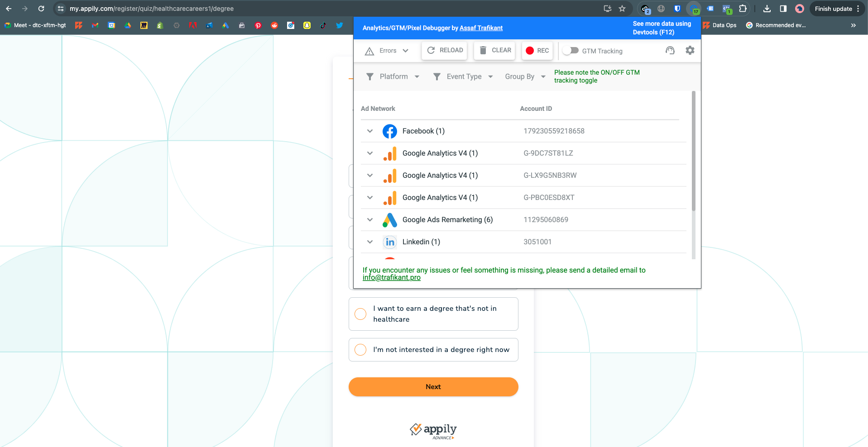Click the Google Ads Remarketing logo
This screenshot has width=868, height=447.
[389, 220]
